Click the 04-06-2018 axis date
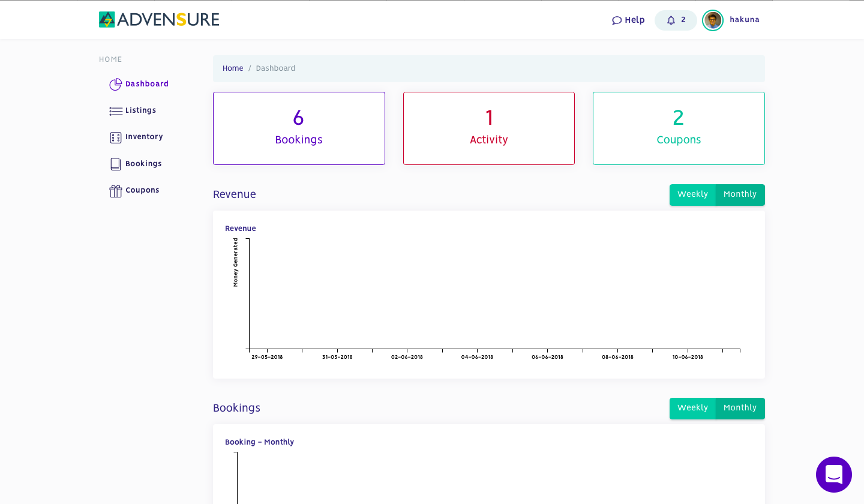This screenshot has width=864, height=504. (477, 357)
